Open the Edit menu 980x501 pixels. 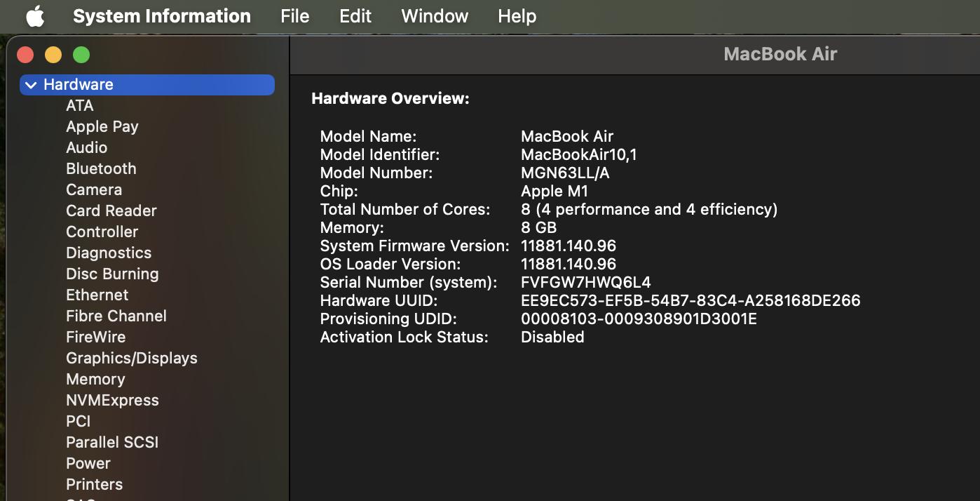[x=355, y=16]
